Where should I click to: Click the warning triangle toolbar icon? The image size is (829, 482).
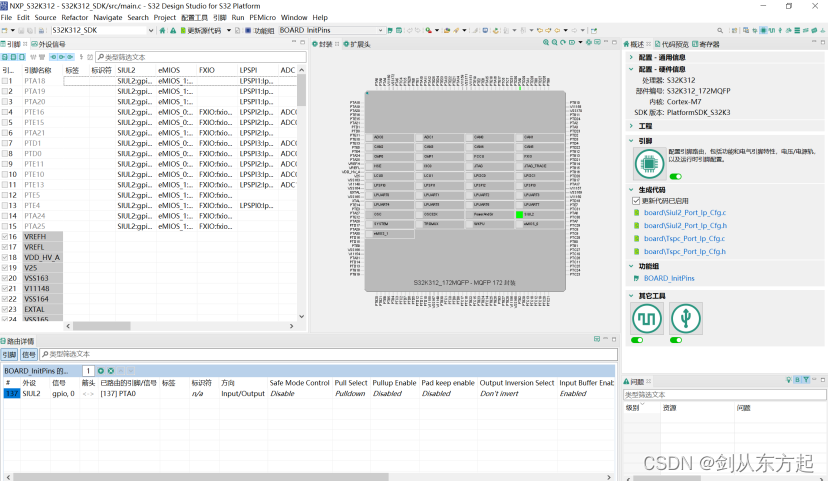click(x=173, y=31)
